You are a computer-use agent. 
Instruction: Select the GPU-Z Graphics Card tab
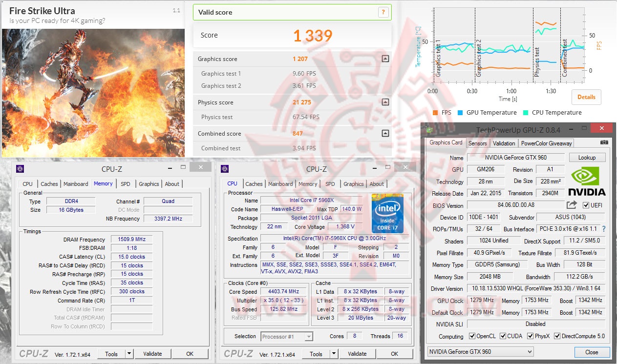click(x=446, y=142)
